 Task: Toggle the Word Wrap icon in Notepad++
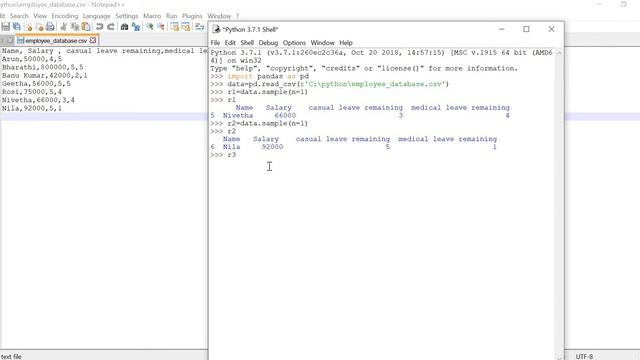pos(200,27)
